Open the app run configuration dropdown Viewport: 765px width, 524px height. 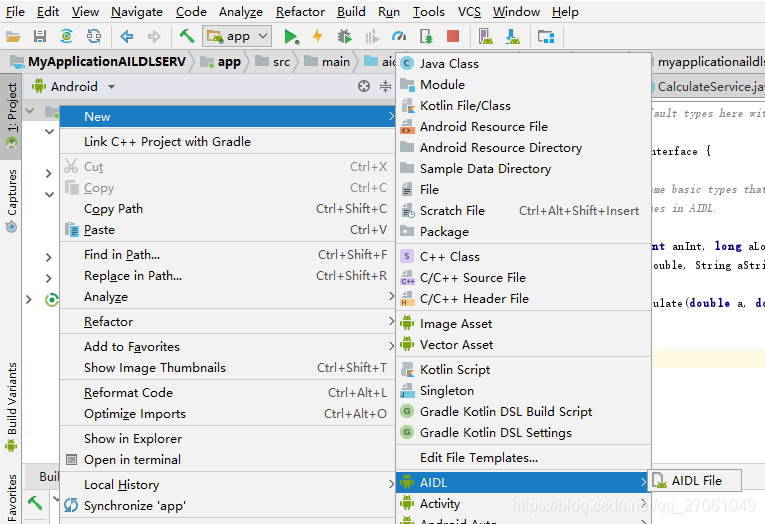click(x=237, y=36)
